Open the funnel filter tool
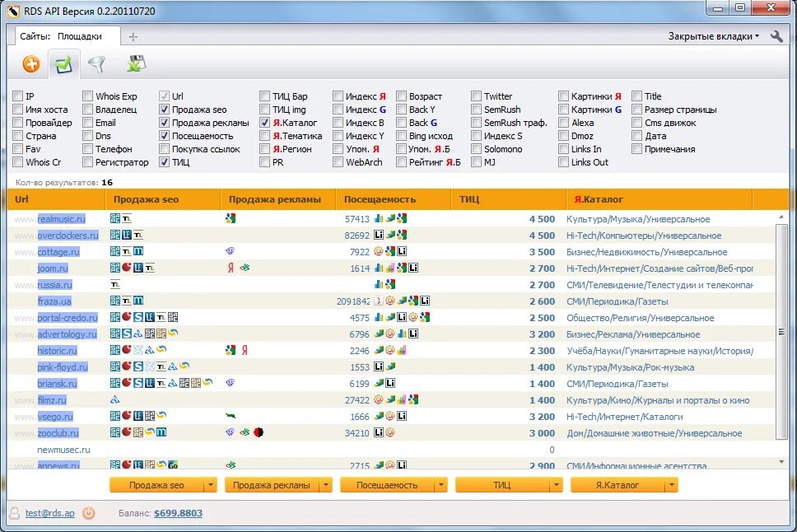Screen dimensions: 797x532 click(96, 64)
